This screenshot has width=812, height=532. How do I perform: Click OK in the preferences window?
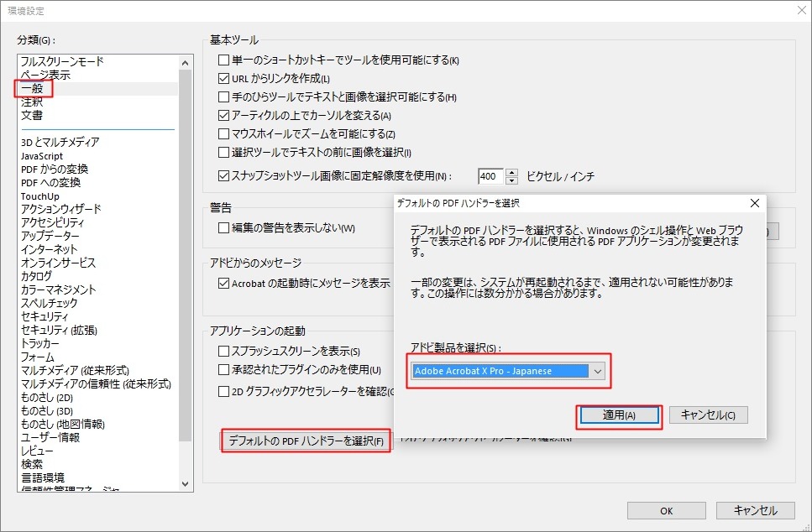tap(667, 511)
